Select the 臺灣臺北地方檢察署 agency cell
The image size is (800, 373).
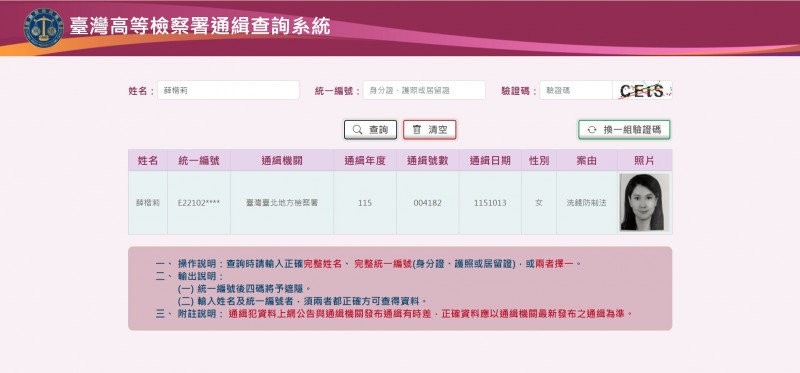pyautogui.click(x=282, y=203)
